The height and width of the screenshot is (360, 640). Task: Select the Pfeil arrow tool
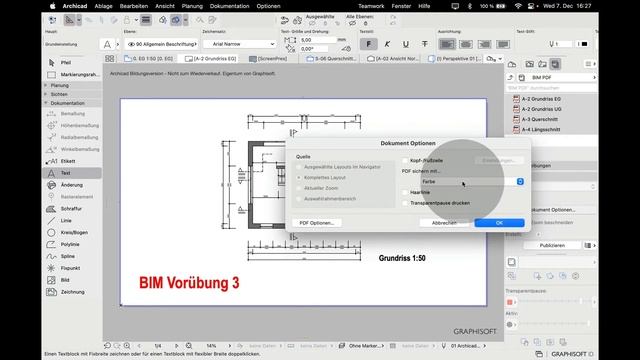[72, 62]
